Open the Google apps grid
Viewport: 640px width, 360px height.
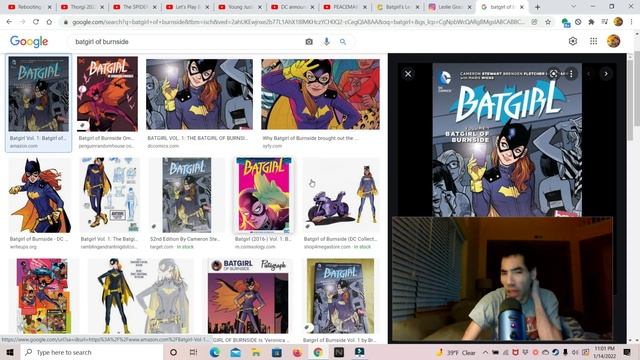click(x=593, y=41)
